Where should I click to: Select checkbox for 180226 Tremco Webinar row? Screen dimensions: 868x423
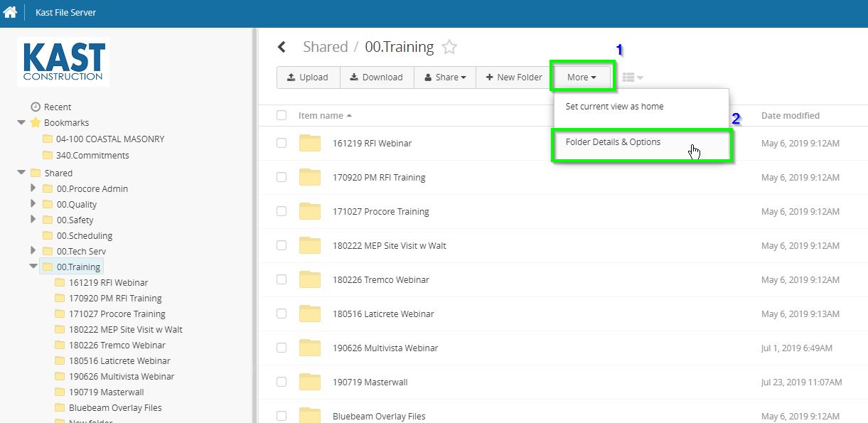click(282, 279)
